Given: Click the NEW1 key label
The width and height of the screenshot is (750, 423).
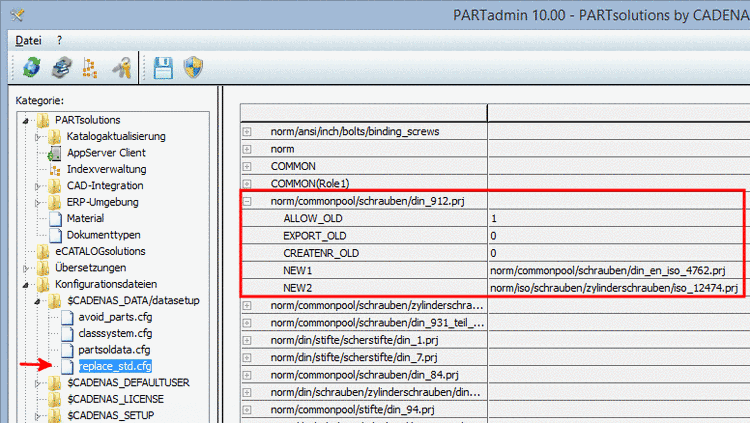Looking at the screenshot, I should (298, 271).
